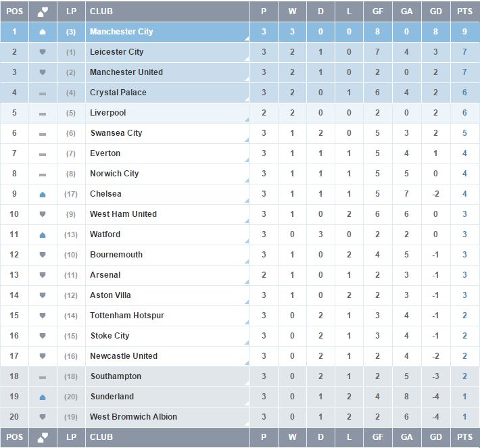Open the Manchester United club link

click(126, 72)
